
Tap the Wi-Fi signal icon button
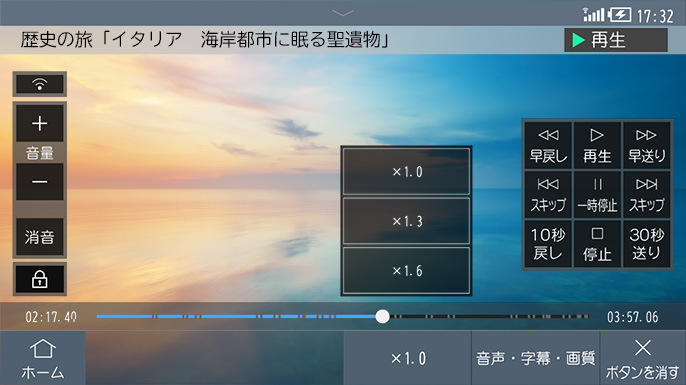pos(40,84)
